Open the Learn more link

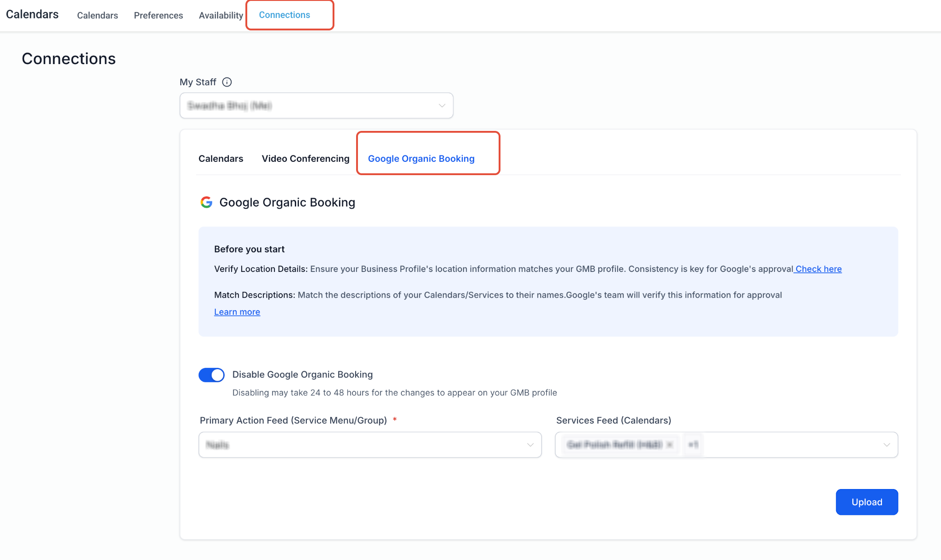coord(237,312)
